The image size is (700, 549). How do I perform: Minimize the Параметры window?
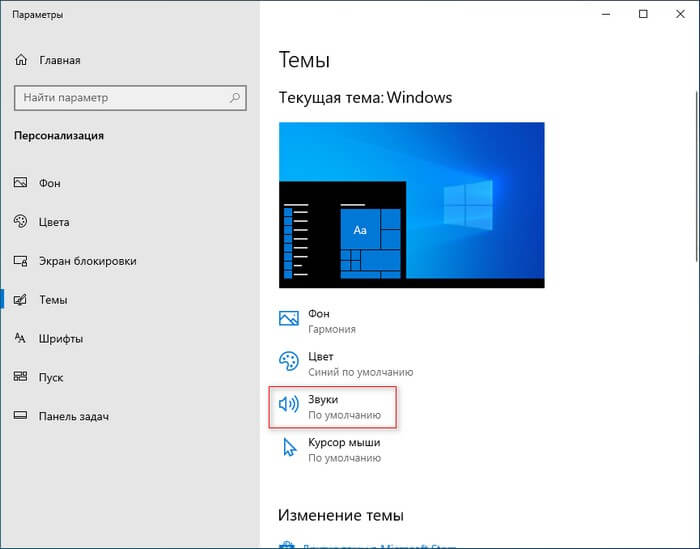(606, 14)
